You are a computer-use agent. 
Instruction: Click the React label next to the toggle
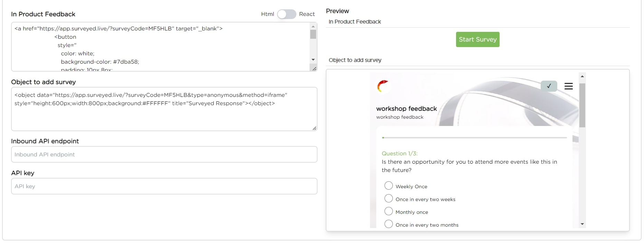point(307,14)
